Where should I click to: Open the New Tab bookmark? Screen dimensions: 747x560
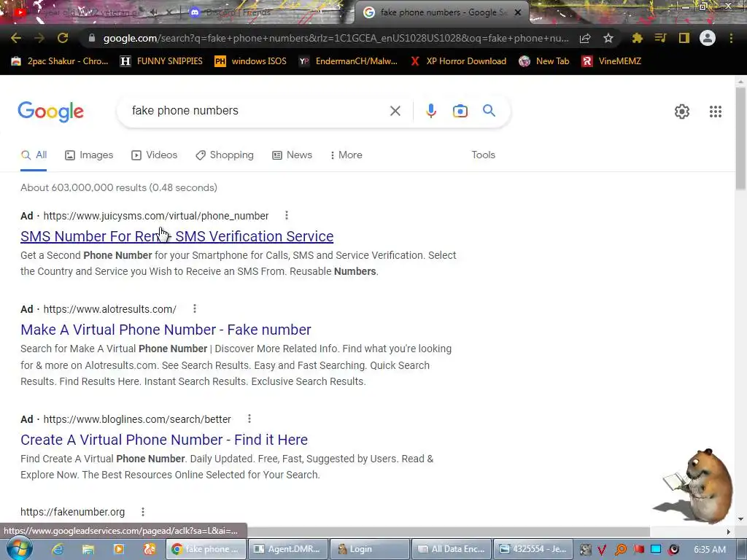(544, 61)
